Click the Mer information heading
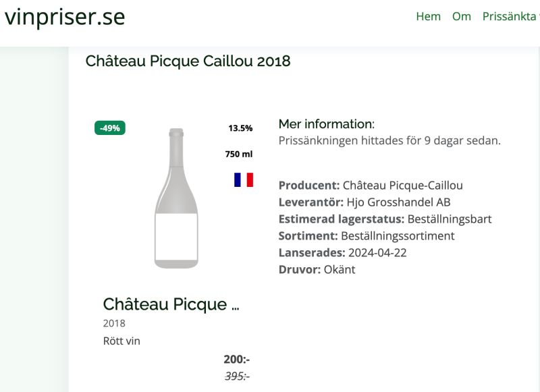This screenshot has height=392, width=540. click(x=326, y=124)
